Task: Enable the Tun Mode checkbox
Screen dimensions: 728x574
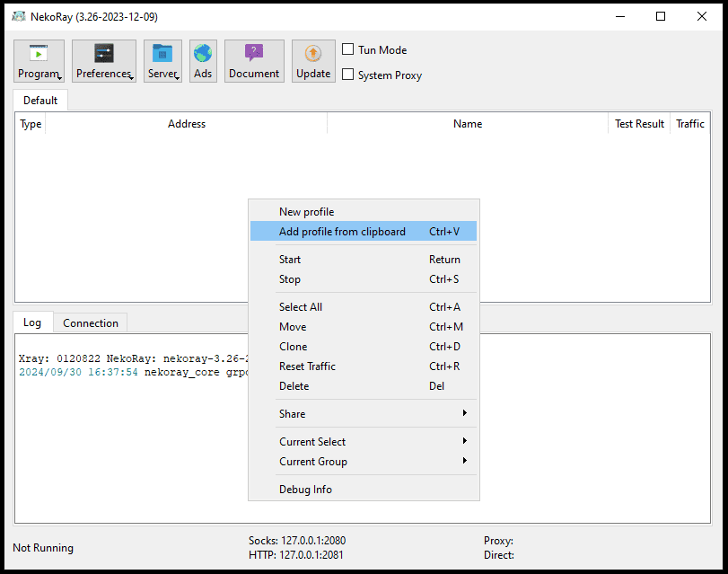Action: [347, 49]
